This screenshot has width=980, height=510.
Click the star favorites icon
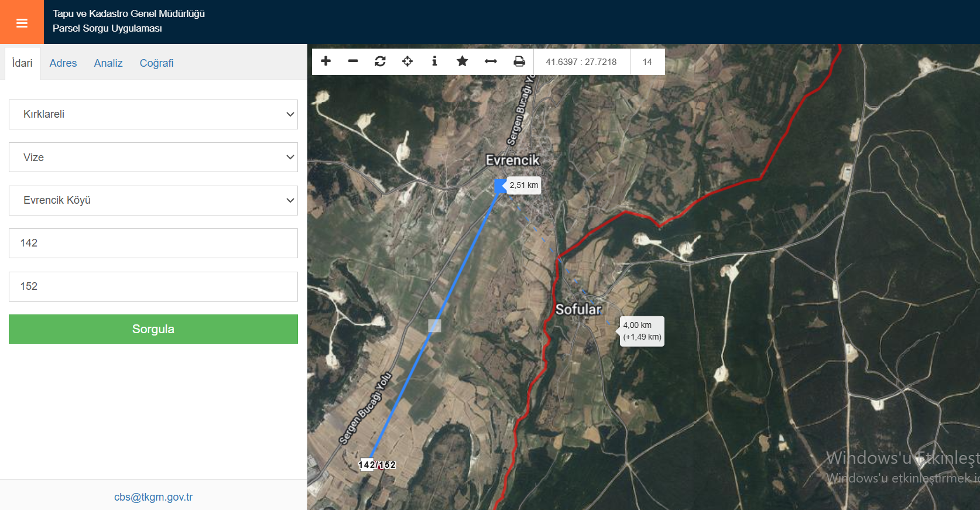462,61
